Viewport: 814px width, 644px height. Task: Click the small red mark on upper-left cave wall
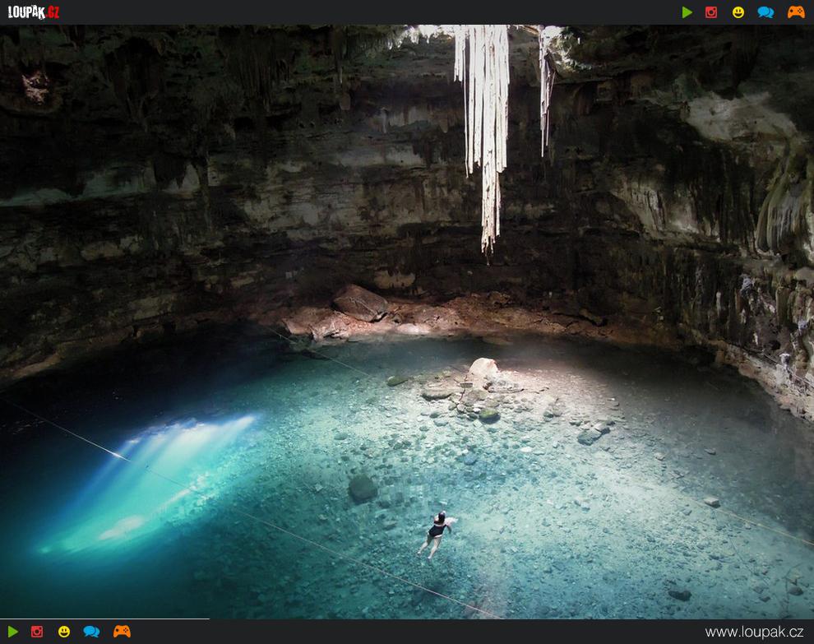click(x=35, y=86)
